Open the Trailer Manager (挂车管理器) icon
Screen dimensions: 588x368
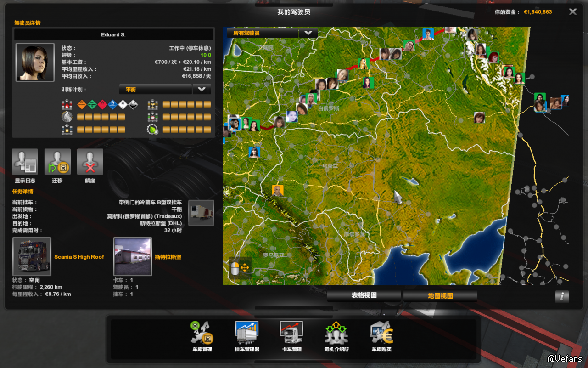coord(247,333)
